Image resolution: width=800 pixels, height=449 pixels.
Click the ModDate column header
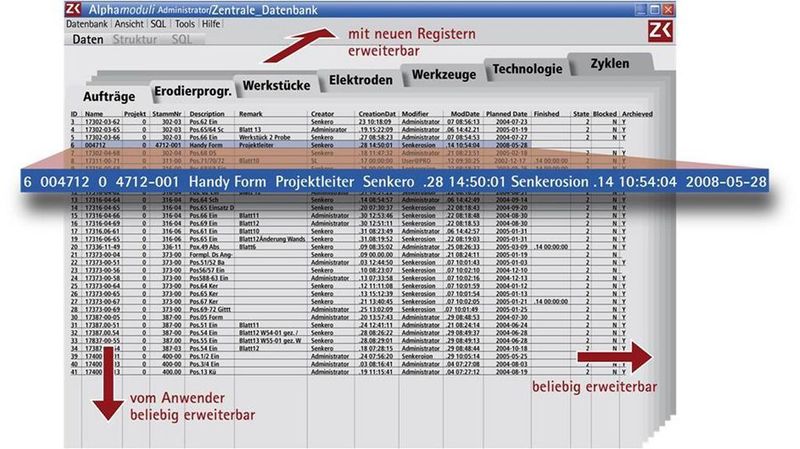click(465, 114)
